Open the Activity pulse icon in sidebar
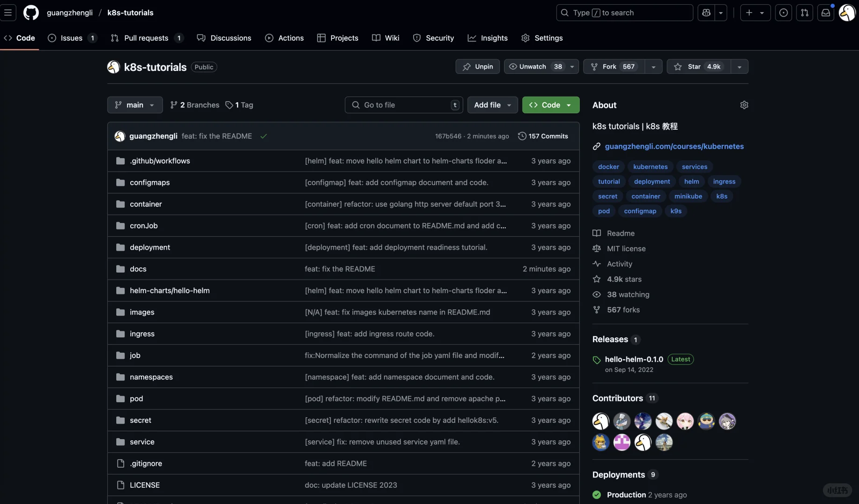 [597, 264]
